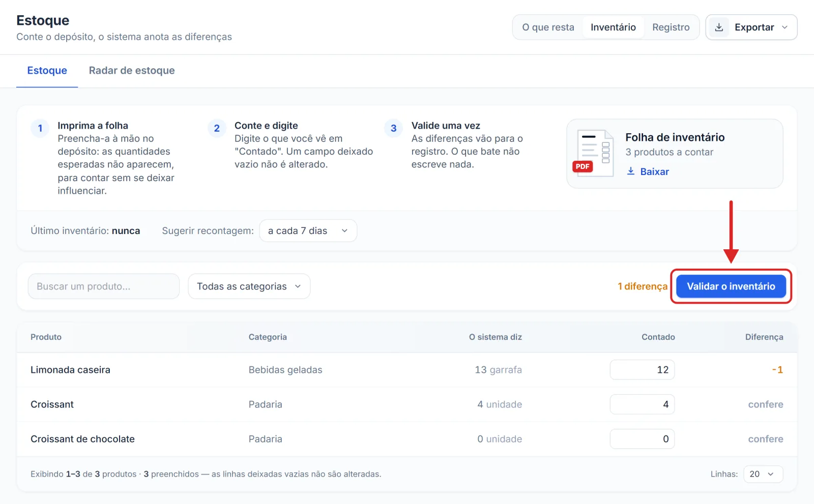Click the download arrow icon beside Baixar

631,171
